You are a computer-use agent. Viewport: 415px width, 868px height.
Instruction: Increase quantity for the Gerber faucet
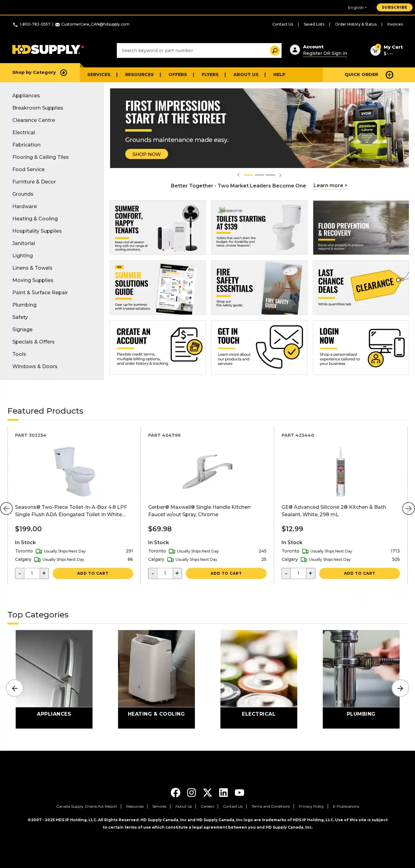[x=177, y=573]
